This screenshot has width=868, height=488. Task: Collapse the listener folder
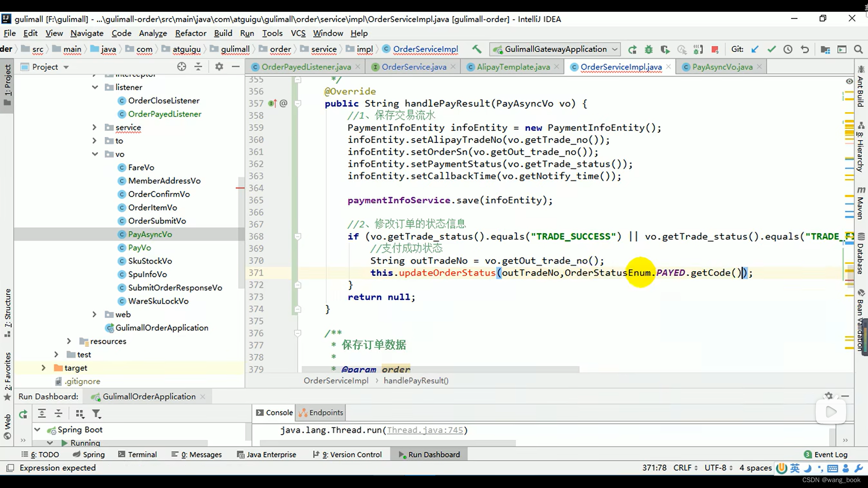pos(95,87)
